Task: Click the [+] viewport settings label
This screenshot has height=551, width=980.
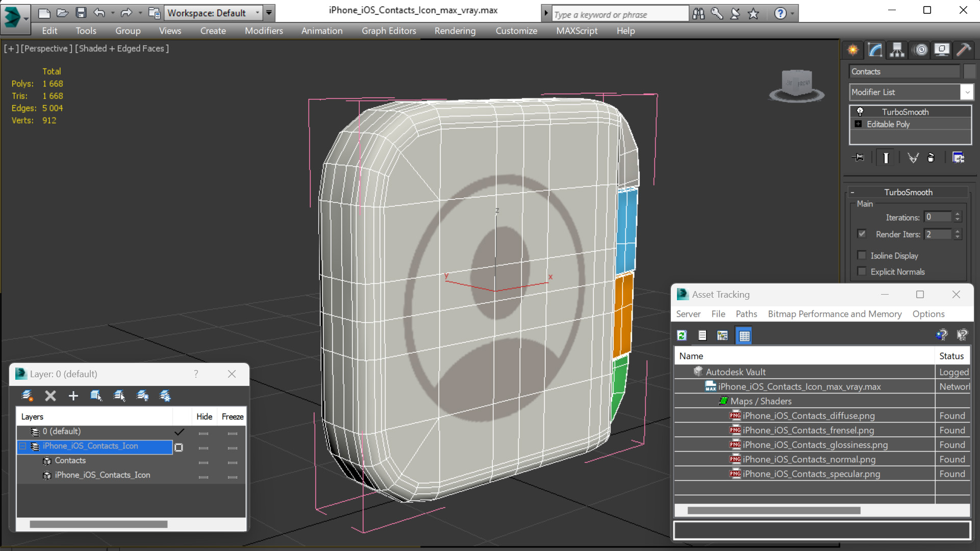Action: pos(11,48)
